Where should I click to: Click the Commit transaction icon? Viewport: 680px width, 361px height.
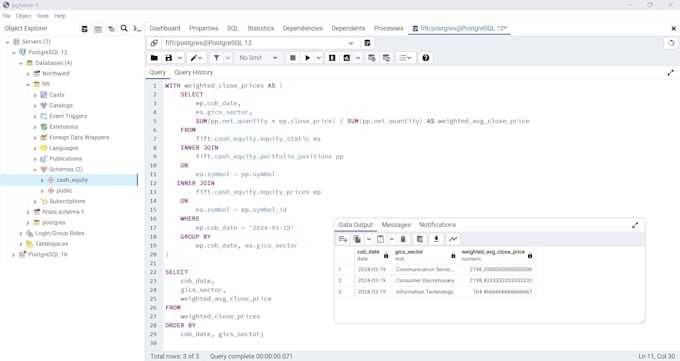coord(372,58)
